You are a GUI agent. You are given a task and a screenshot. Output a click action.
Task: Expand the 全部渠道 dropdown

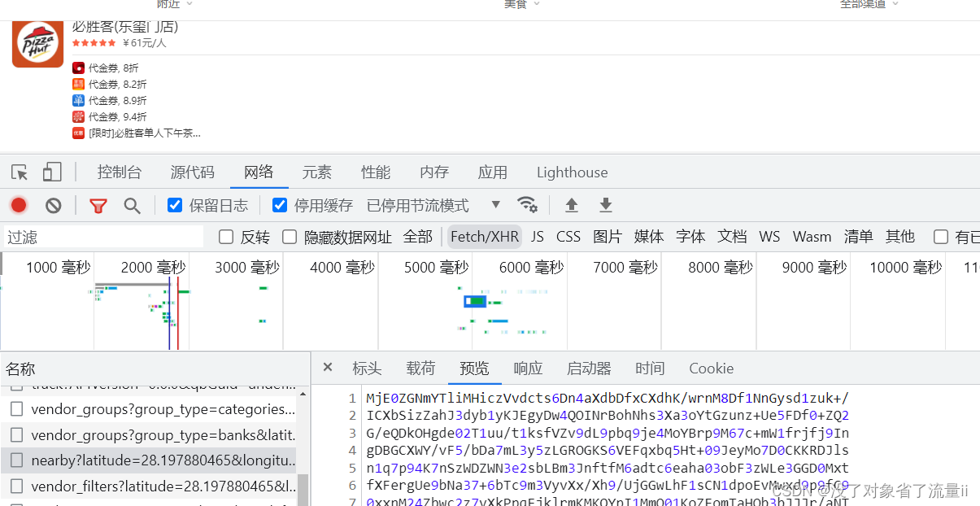tap(869, 4)
